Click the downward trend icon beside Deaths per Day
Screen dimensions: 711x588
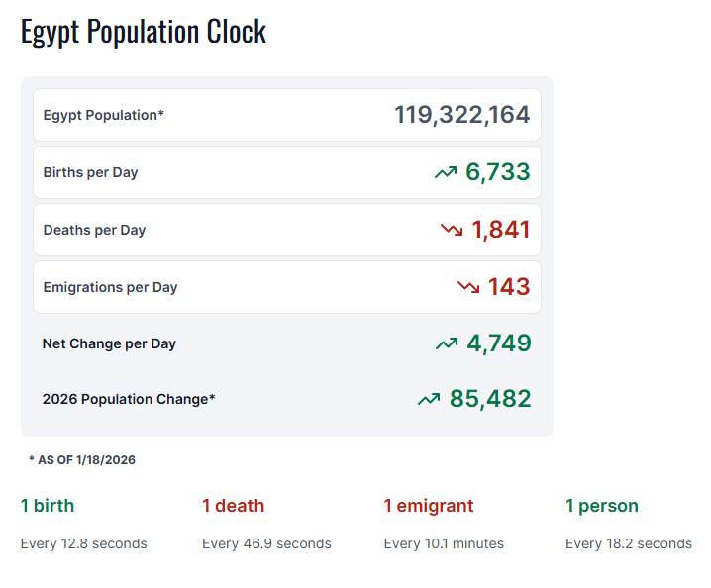pos(452,231)
